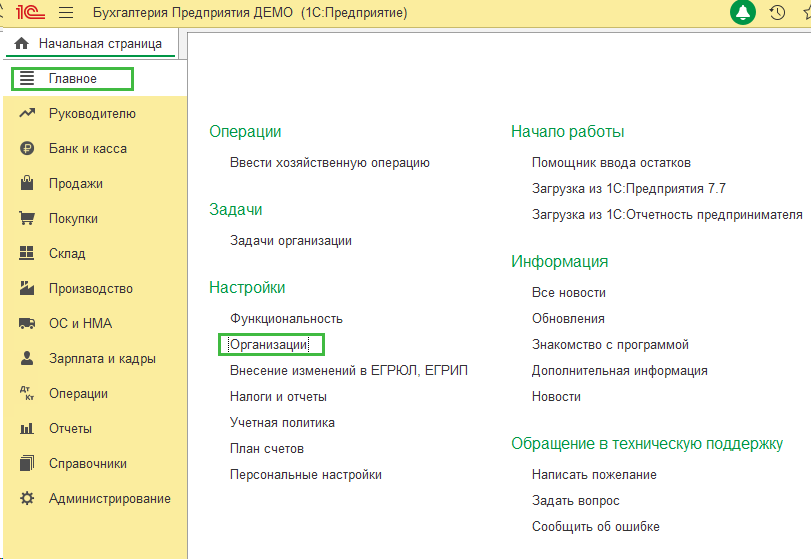Screen dimensions: 811x559
Task: Click Операции heading in content area
Action: [245, 132]
